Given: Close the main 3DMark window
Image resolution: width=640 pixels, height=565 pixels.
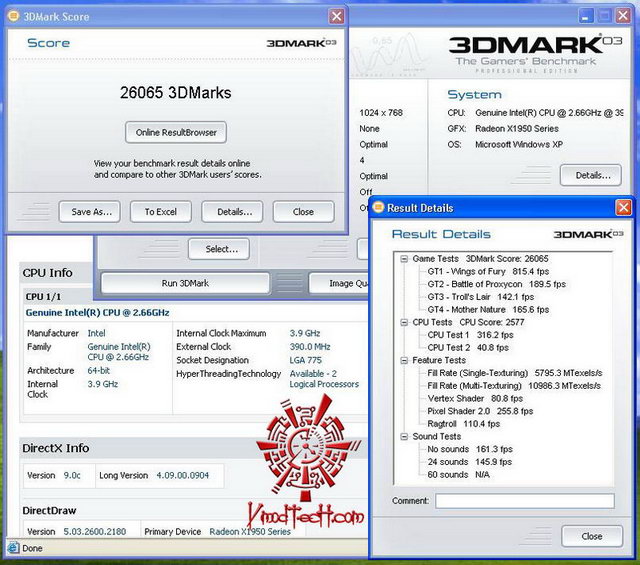Looking at the screenshot, I should (623, 16).
